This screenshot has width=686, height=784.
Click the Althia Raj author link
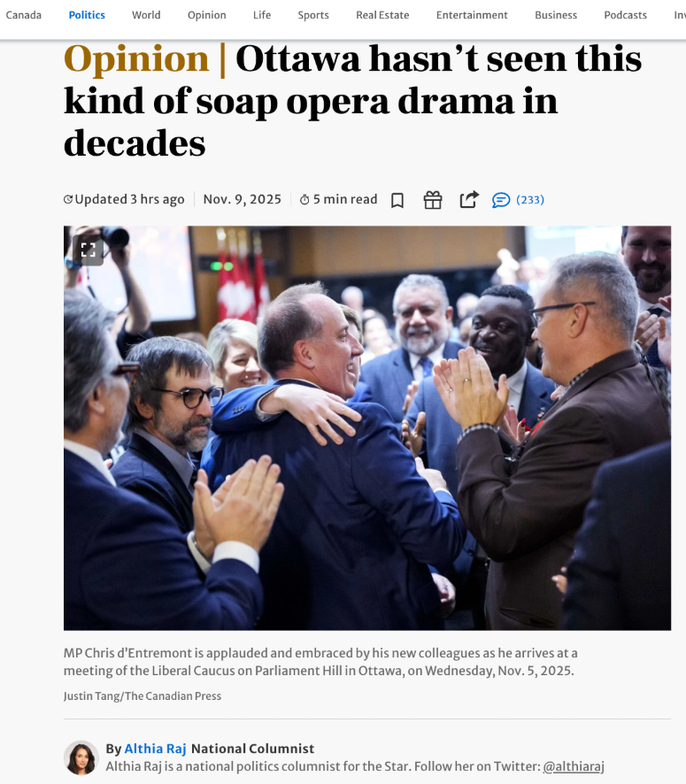pos(155,749)
